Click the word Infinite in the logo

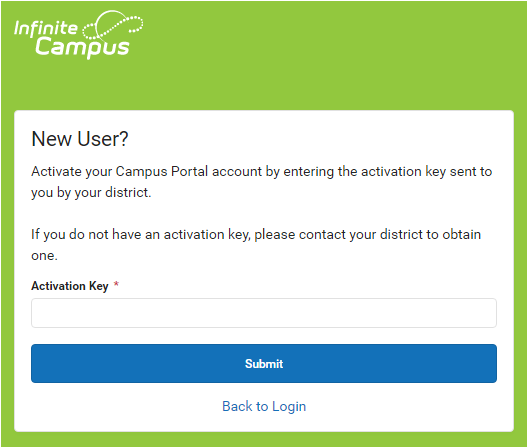click(x=46, y=28)
